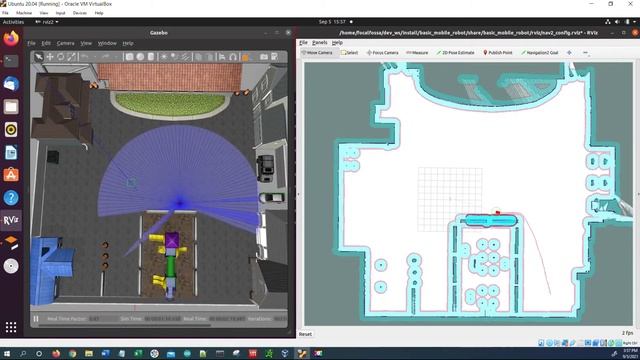
Task: Choose the scale mode tool in Gazebo
Action: (71, 57)
